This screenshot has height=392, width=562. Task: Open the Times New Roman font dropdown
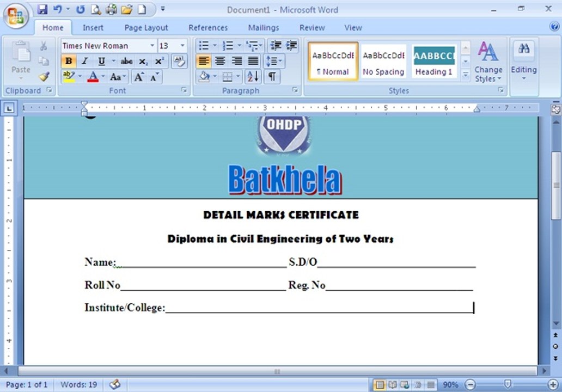tap(152, 46)
